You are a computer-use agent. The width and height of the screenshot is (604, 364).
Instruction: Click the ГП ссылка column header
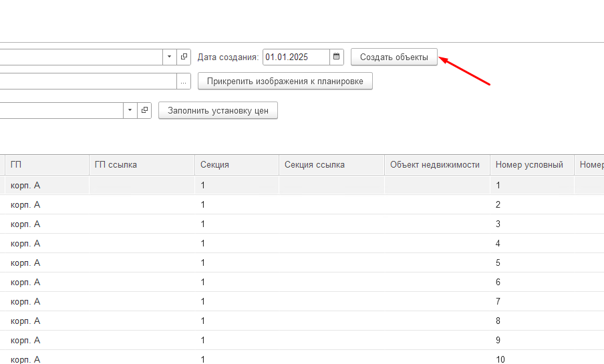(x=142, y=165)
